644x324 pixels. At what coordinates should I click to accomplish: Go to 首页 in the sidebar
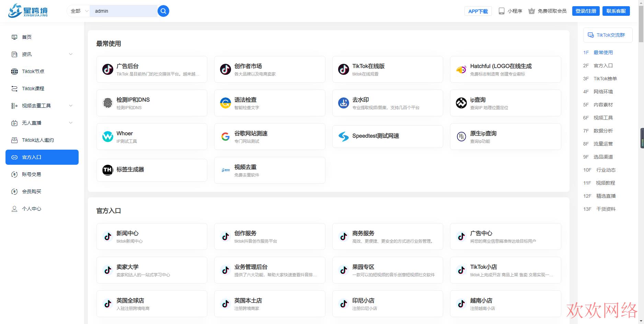(42, 37)
